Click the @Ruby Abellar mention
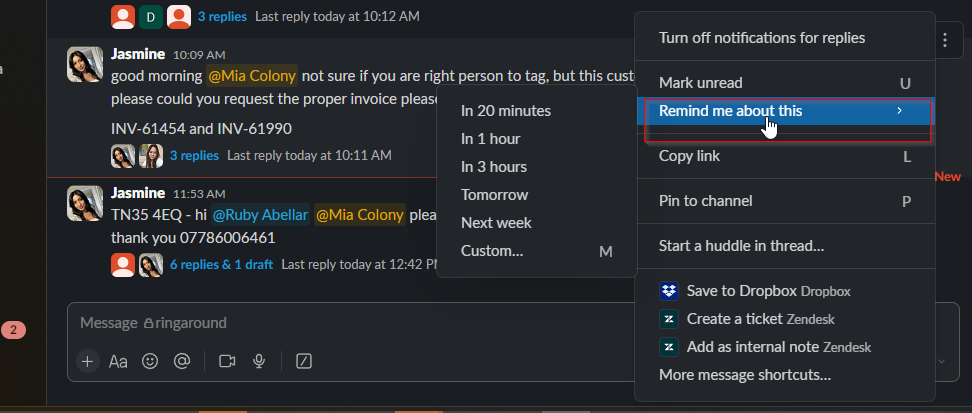This screenshot has width=972, height=413. click(260, 214)
